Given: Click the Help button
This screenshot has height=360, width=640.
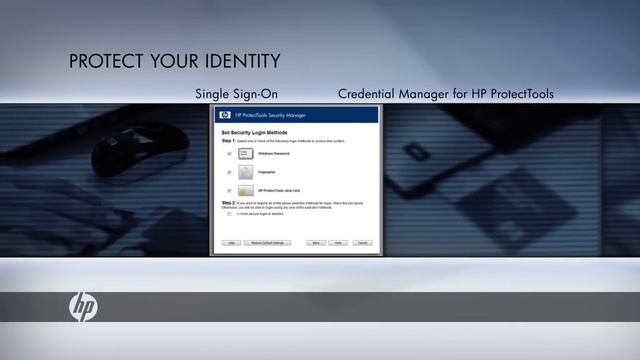Looking at the screenshot, I should (231, 243).
